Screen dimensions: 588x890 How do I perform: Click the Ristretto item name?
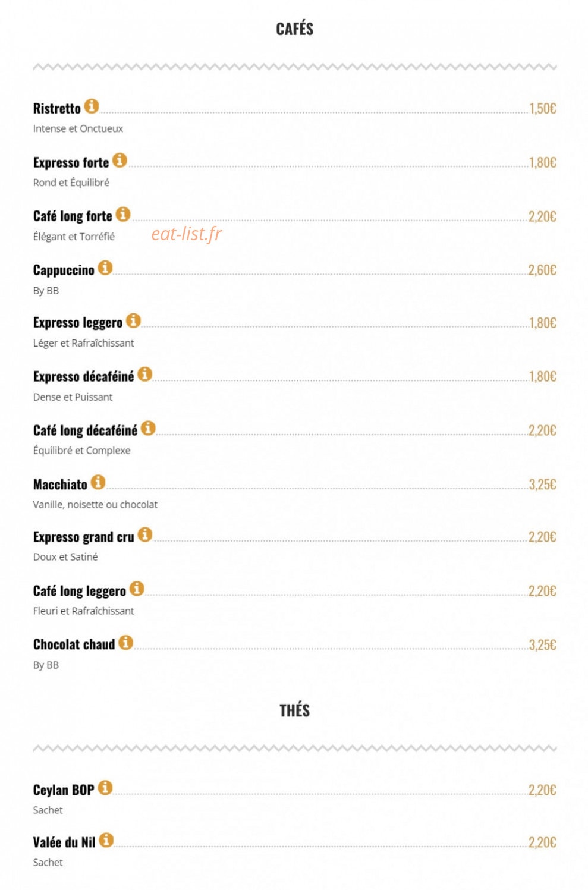point(56,109)
